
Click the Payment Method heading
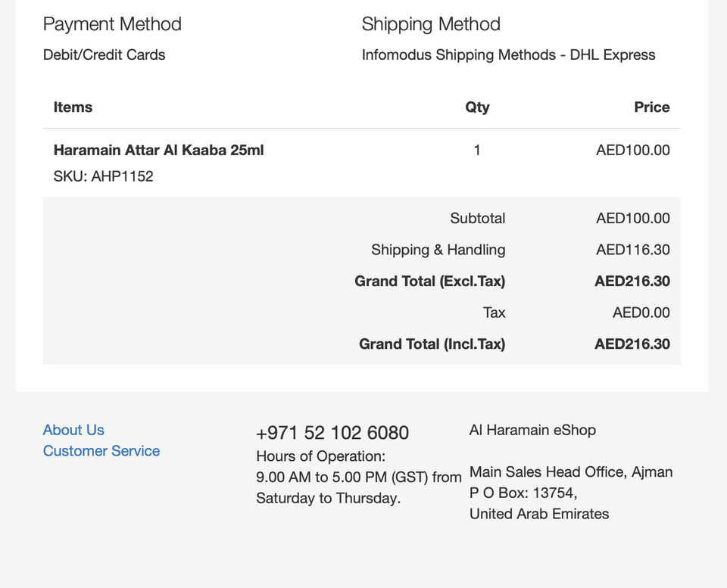click(x=112, y=24)
